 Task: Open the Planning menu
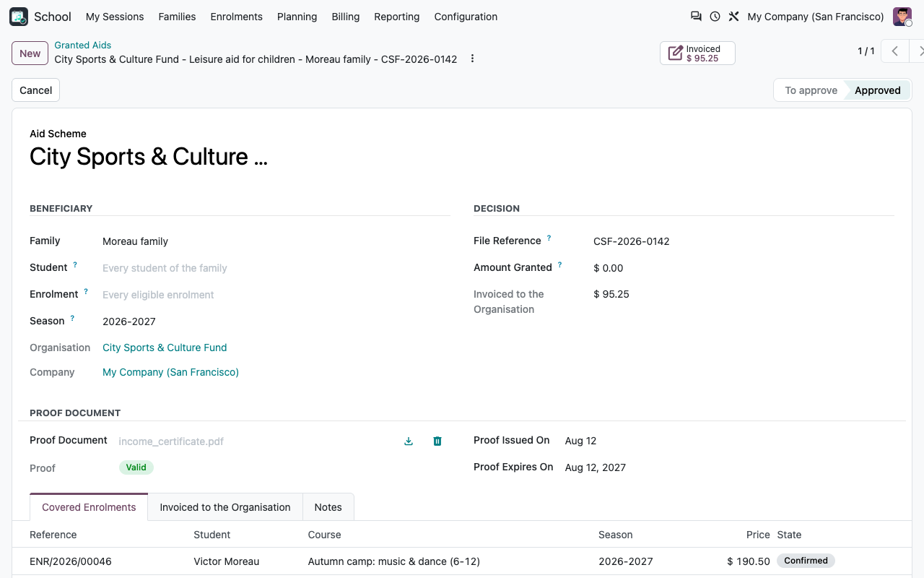tap(297, 17)
